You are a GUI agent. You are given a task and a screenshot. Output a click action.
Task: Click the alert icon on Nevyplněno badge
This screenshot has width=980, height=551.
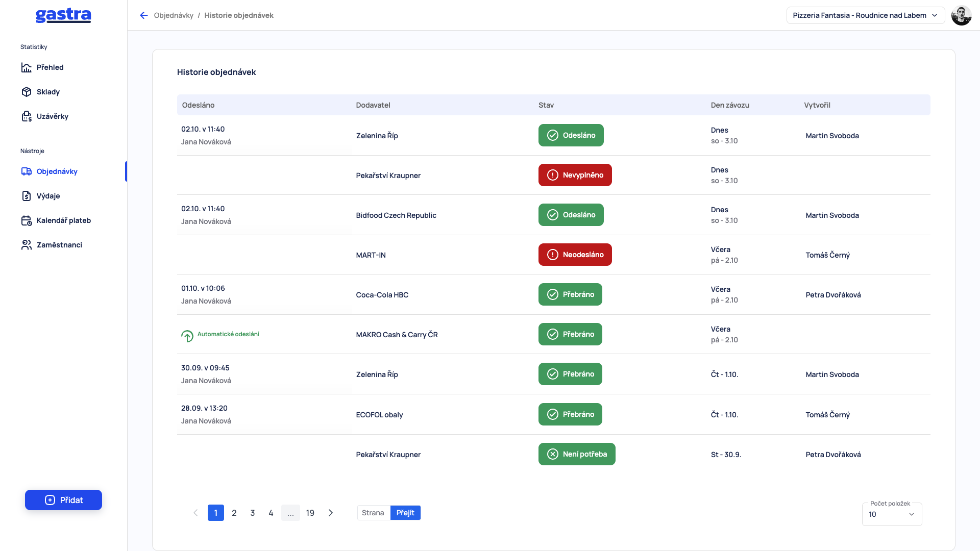(553, 175)
